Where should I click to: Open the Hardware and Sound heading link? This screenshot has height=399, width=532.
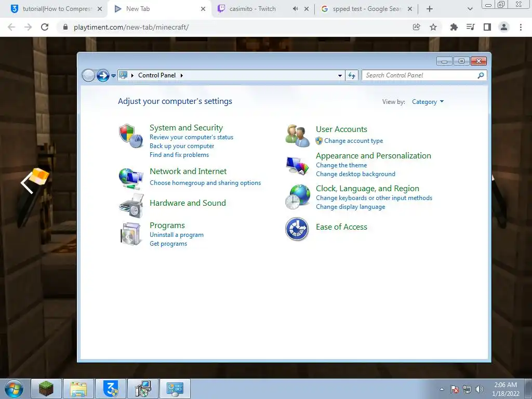(x=188, y=203)
